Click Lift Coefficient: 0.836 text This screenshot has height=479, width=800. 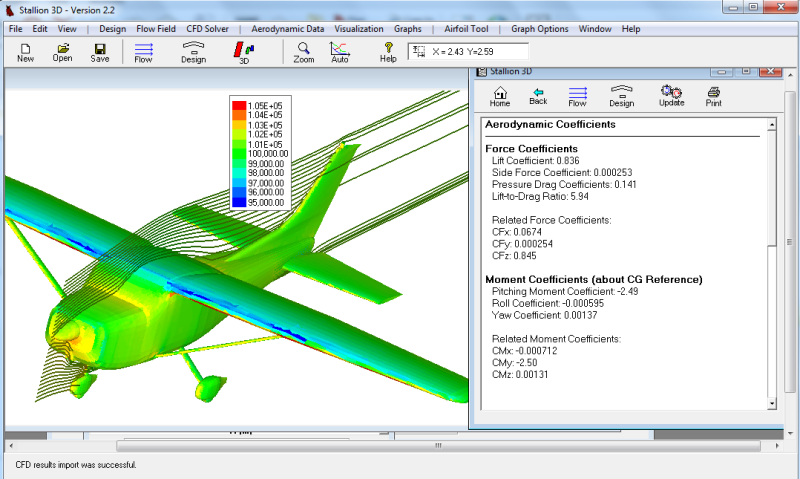(536, 161)
